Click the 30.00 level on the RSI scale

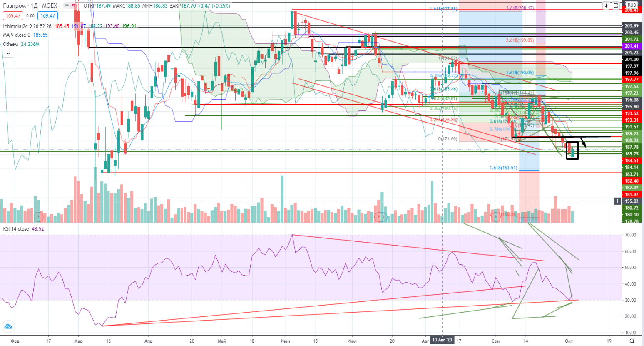coord(631,300)
